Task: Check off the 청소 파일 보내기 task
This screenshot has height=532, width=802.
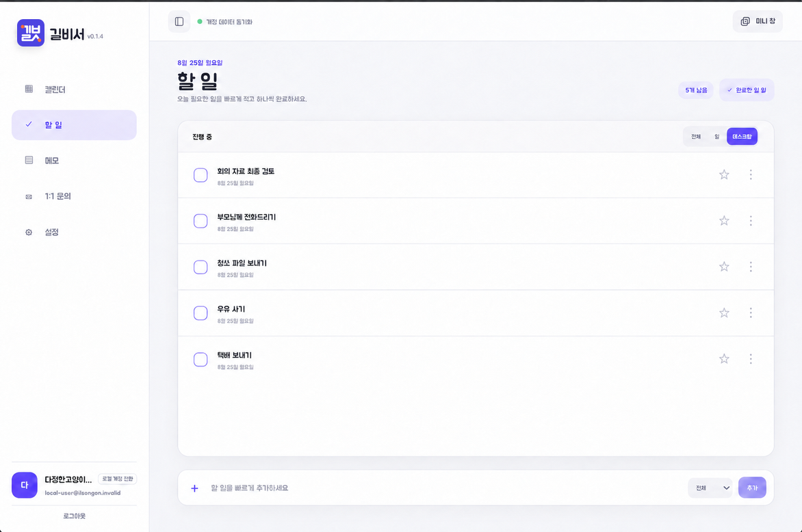Action: click(200, 267)
